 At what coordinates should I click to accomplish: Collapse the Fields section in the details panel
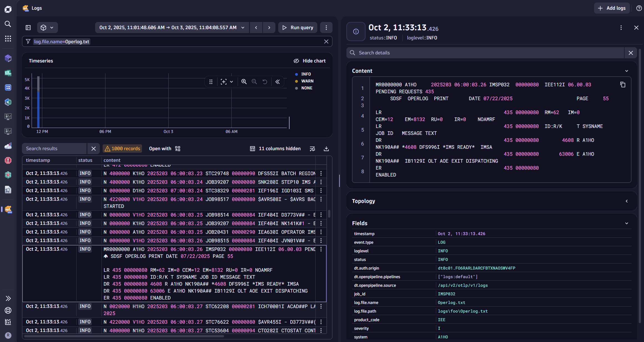[x=627, y=223]
